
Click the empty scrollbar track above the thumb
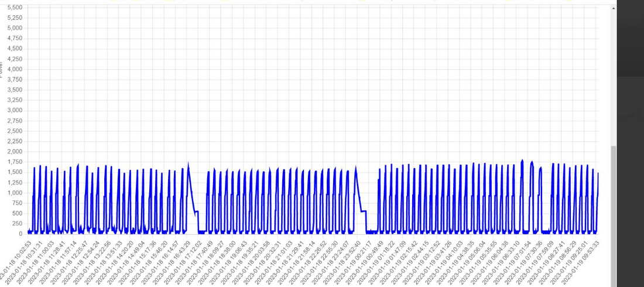[x=614, y=76]
